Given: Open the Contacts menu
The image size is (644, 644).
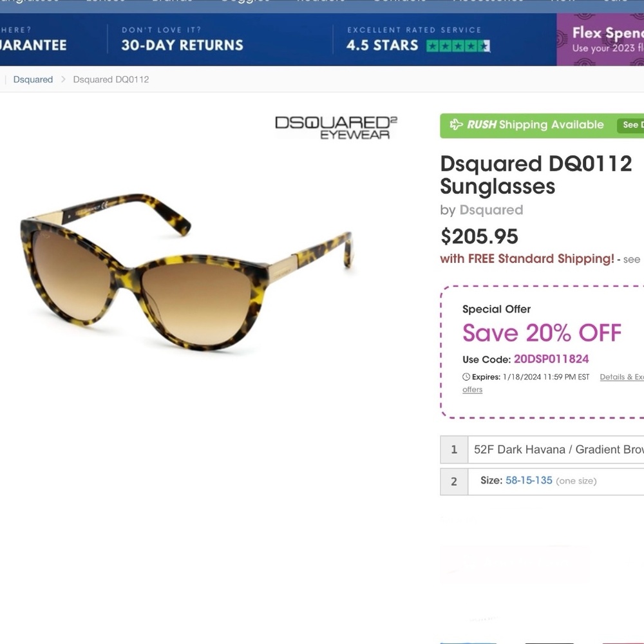Looking at the screenshot, I should pyautogui.click(x=399, y=2).
